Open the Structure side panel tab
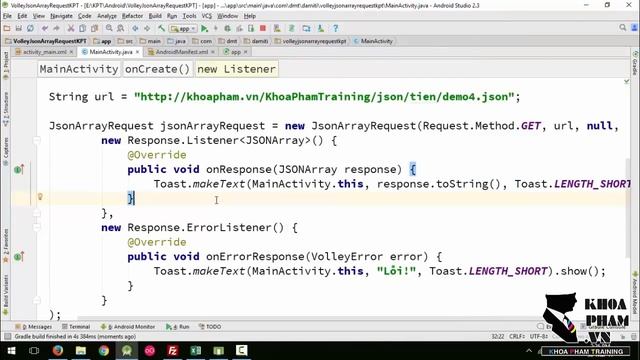 6,108
